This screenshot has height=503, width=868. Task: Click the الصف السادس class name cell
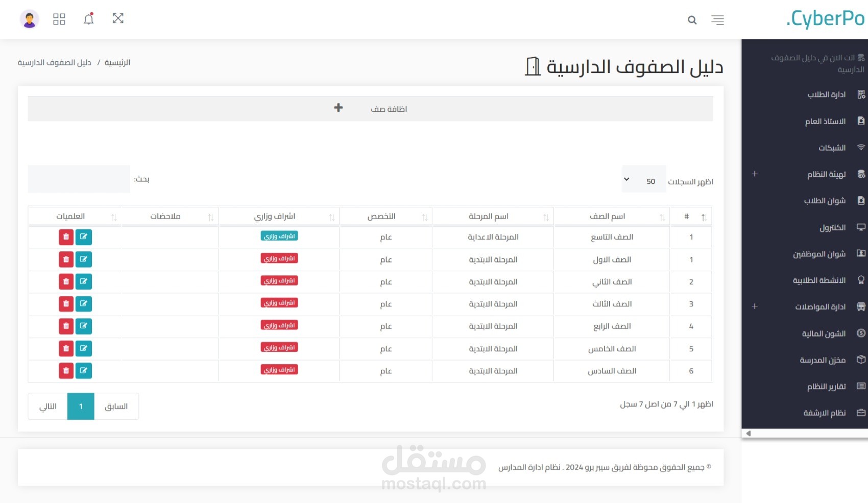click(612, 371)
